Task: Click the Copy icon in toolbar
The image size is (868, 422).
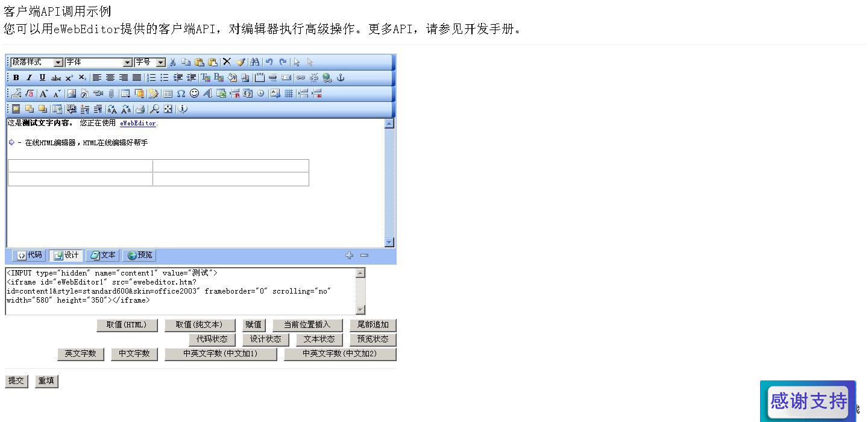Action: click(186, 62)
